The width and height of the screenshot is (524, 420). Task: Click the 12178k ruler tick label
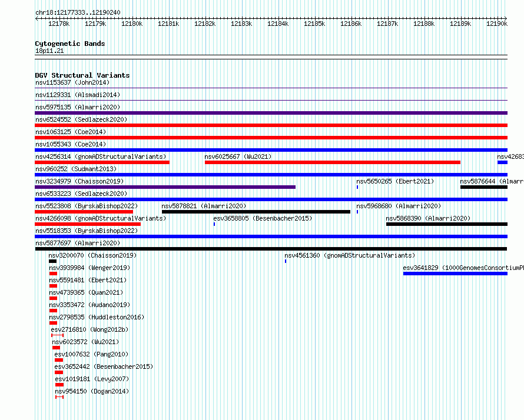point(59,24)
